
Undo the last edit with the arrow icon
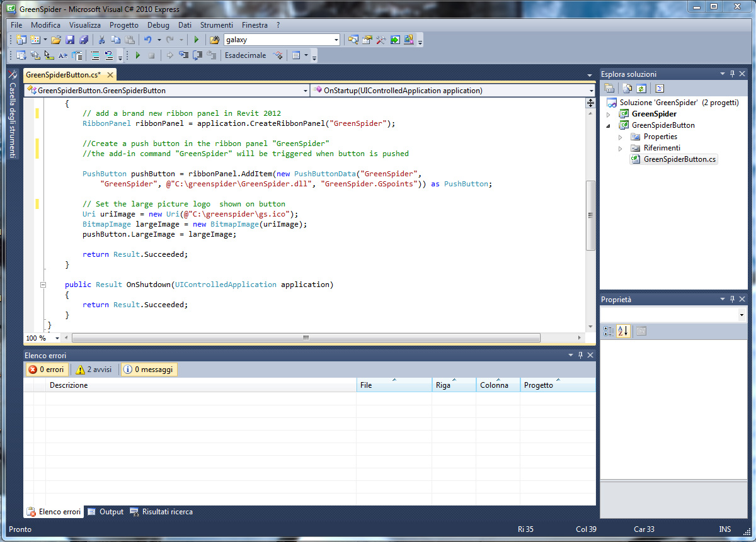pos(147,40)
